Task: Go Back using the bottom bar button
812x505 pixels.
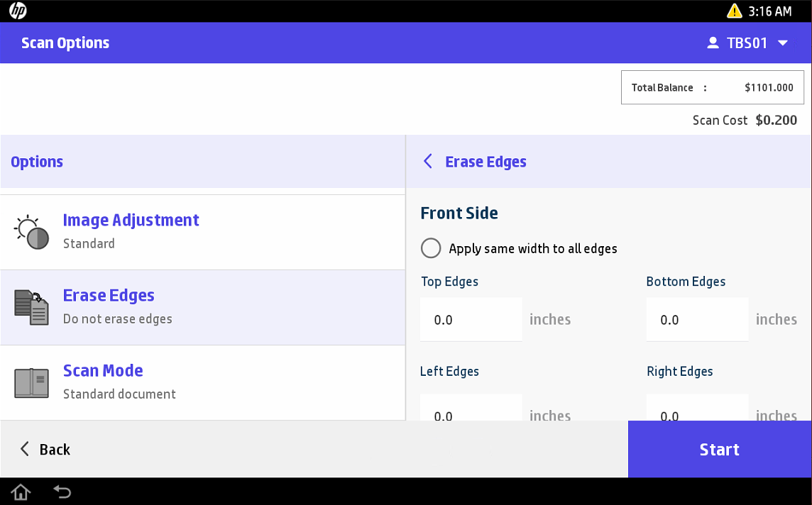Action: [x=45, y=449]
